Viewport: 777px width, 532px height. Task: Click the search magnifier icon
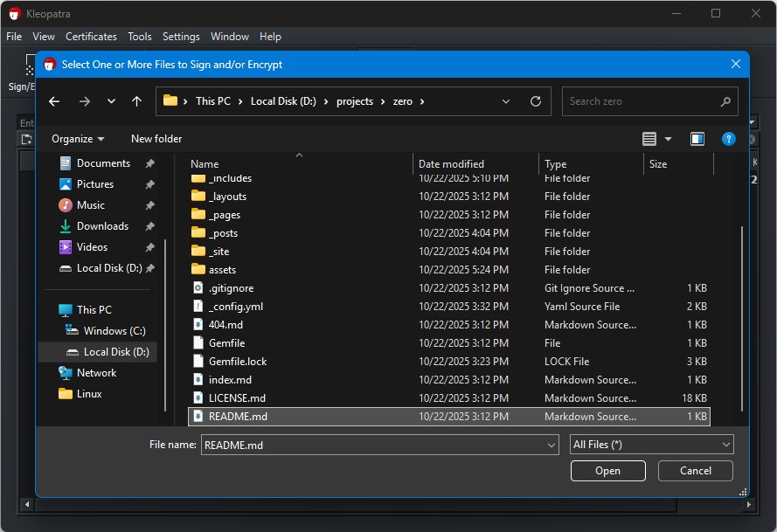725,101
